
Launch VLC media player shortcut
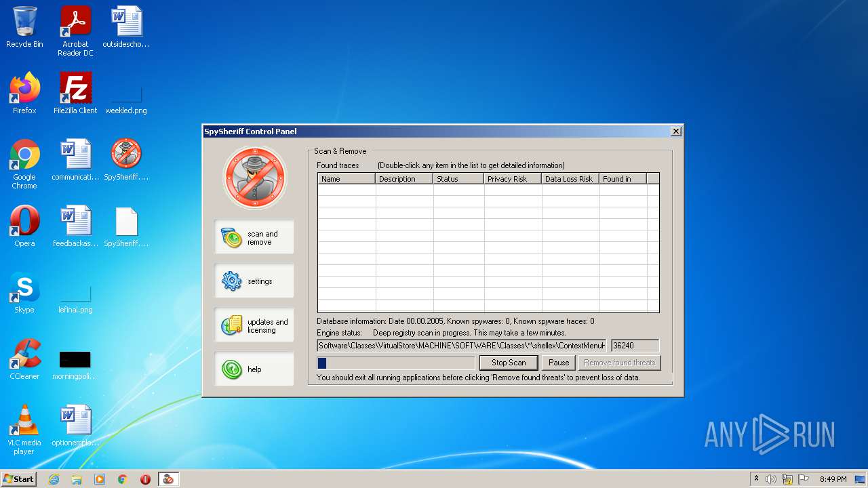pos(24,430)
